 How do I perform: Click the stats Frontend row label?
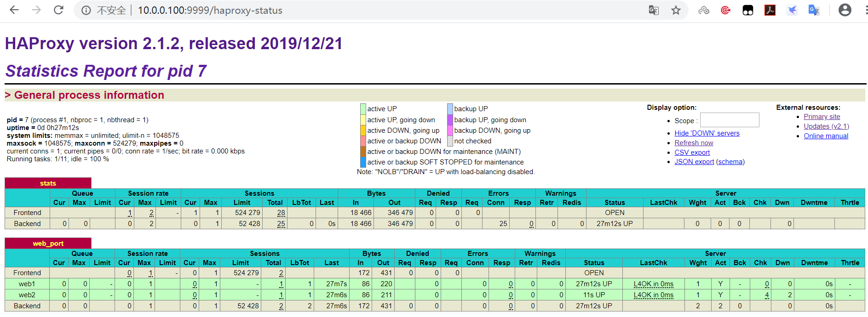point(27,213)
